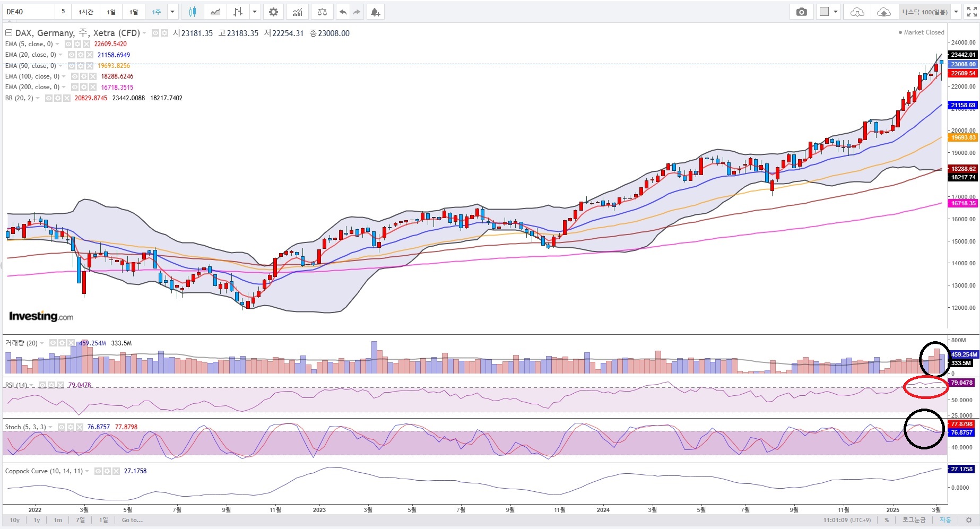Click the DE40 symbol input field
Image resolution: width=980 pixels, height=529 pixels.
point(28,12)
